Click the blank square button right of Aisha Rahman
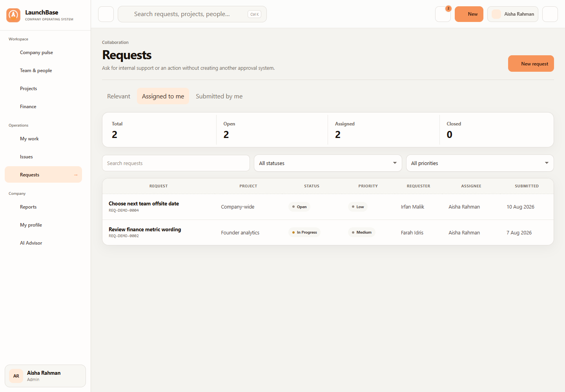The image size is (565, 392). pos(550,14)
